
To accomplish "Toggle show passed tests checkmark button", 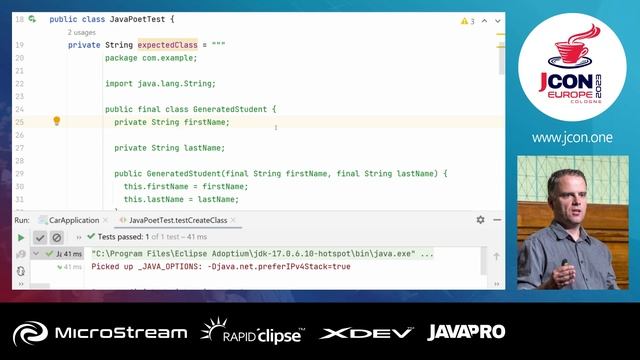I will point(40,237).
